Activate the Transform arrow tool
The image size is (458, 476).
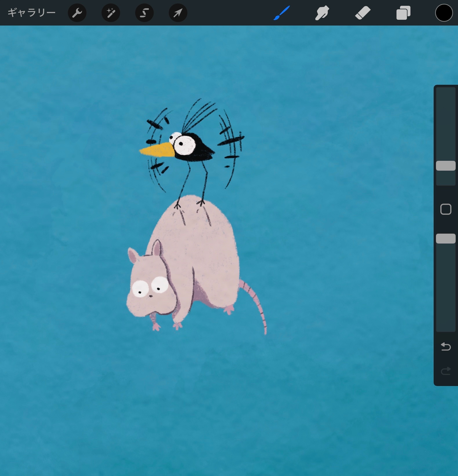178,13
